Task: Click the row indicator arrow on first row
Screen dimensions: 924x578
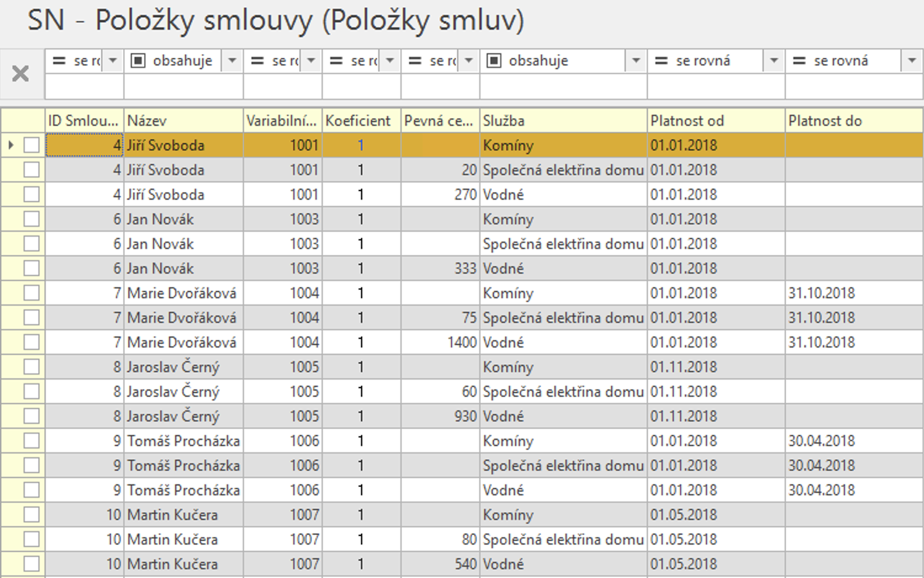Action: click(x=11, y=145)
